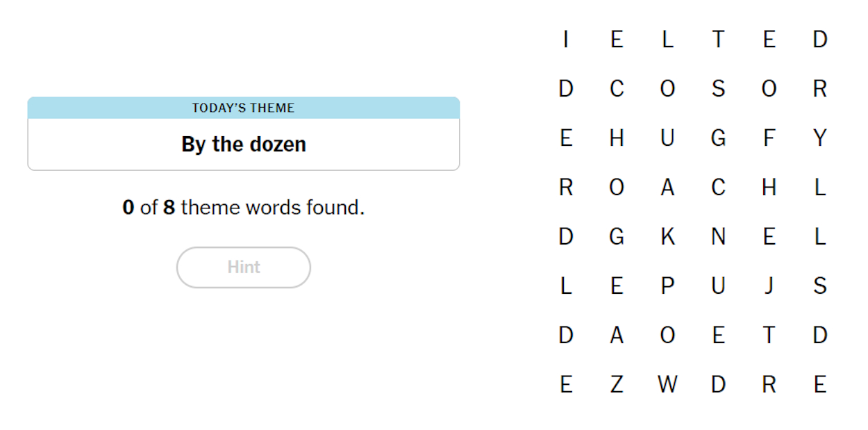Screen dimensions: 868x430
Task: Select the T in the top row
Action: point(718,40)
